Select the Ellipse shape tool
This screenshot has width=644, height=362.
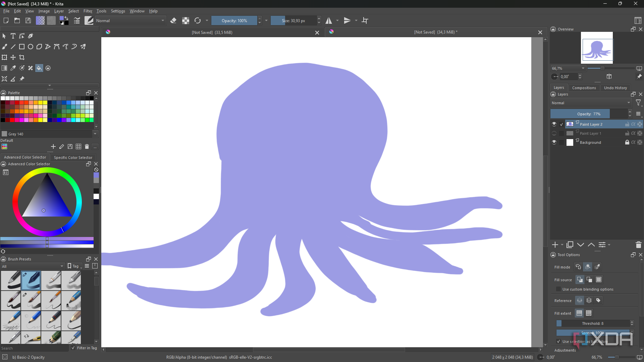(x=31, y=47)
